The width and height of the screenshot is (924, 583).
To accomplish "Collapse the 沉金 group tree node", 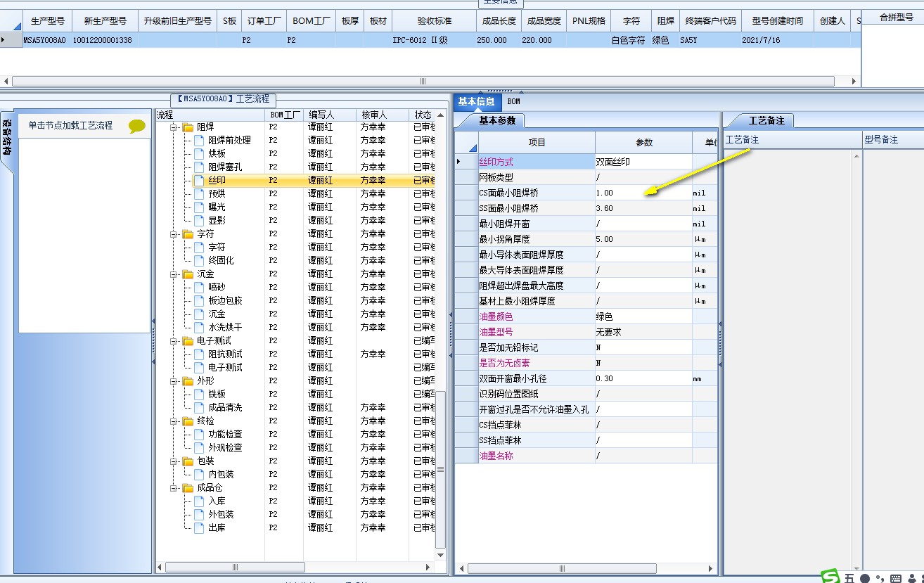I will tap(174, 274).
